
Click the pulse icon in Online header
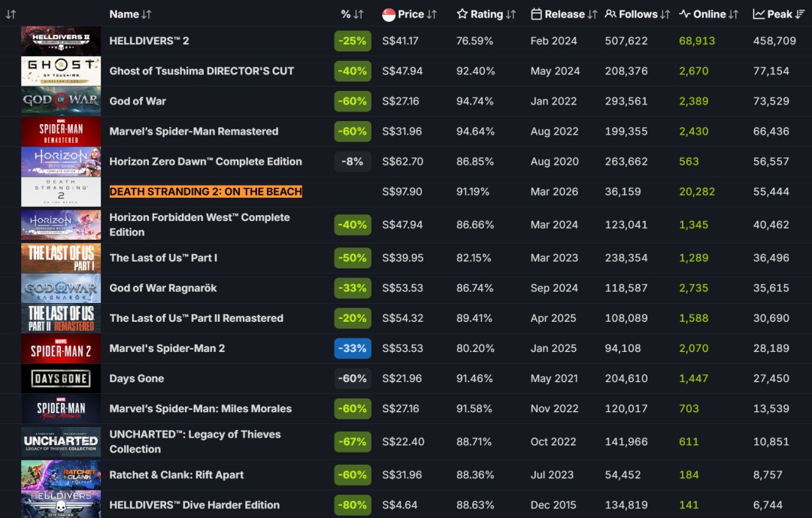pos(684,14)
